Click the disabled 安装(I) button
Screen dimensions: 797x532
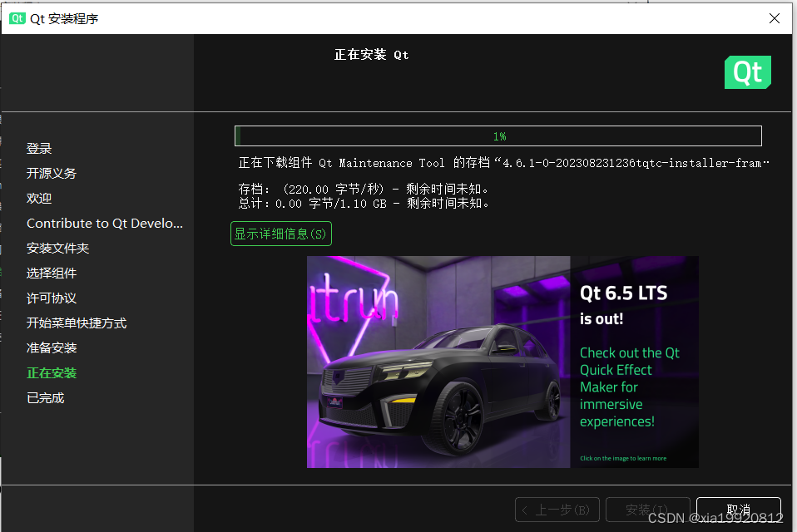(647, 510)
